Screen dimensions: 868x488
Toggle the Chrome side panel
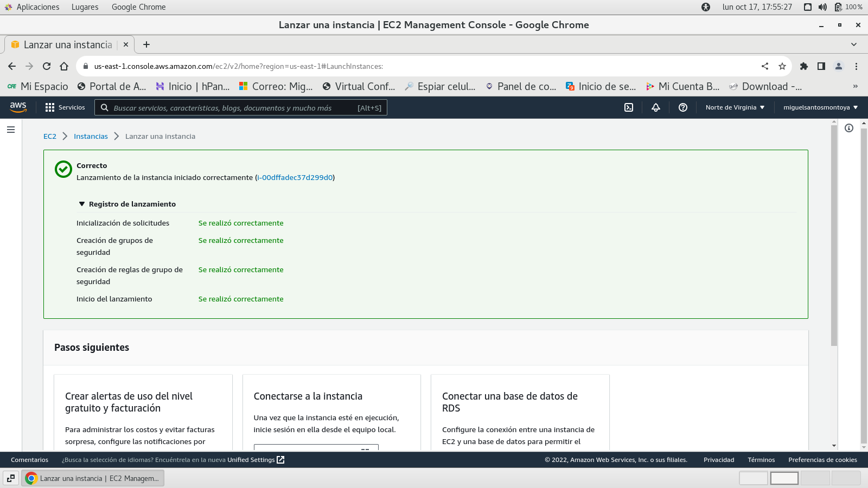[821, 66]
